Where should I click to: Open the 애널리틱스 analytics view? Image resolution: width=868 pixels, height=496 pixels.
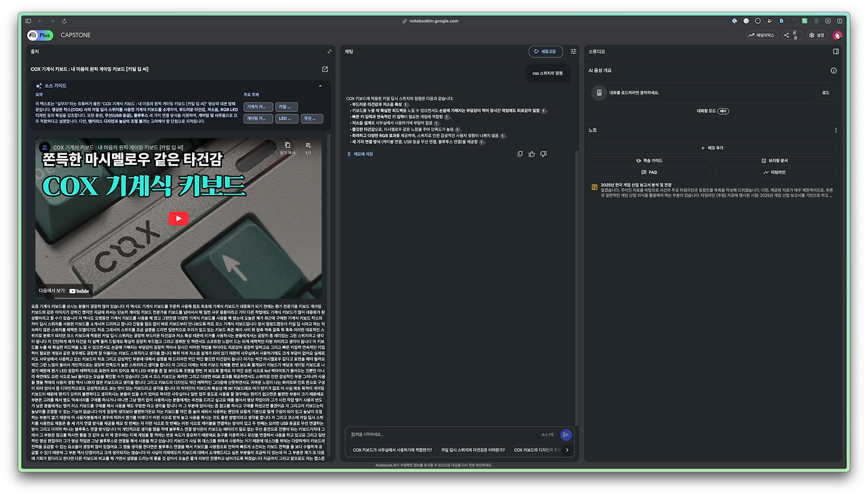click(764, 35)
